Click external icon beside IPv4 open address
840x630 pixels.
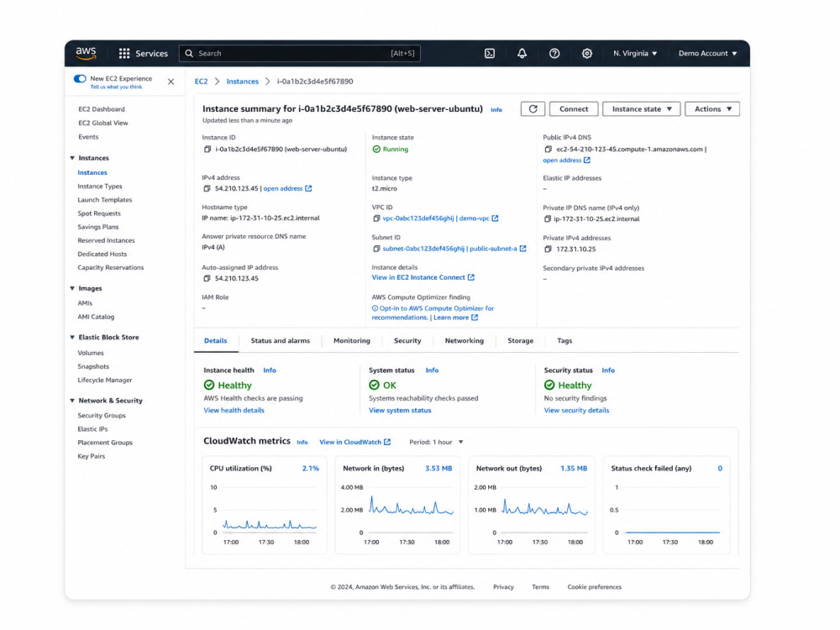pyautogui.click(x=308, y=188)
